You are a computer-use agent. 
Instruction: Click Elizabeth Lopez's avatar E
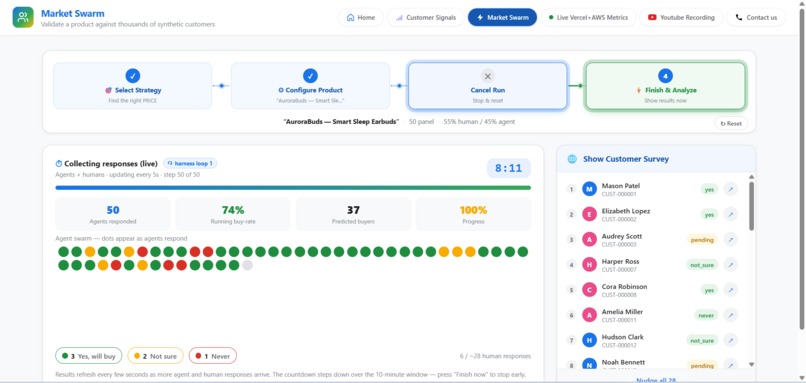coord(589,214)
